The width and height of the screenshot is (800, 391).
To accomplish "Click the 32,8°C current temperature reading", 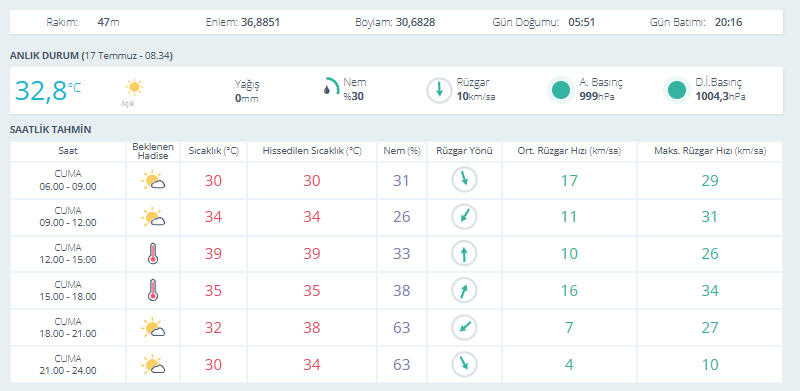I will tap(47, 90).
